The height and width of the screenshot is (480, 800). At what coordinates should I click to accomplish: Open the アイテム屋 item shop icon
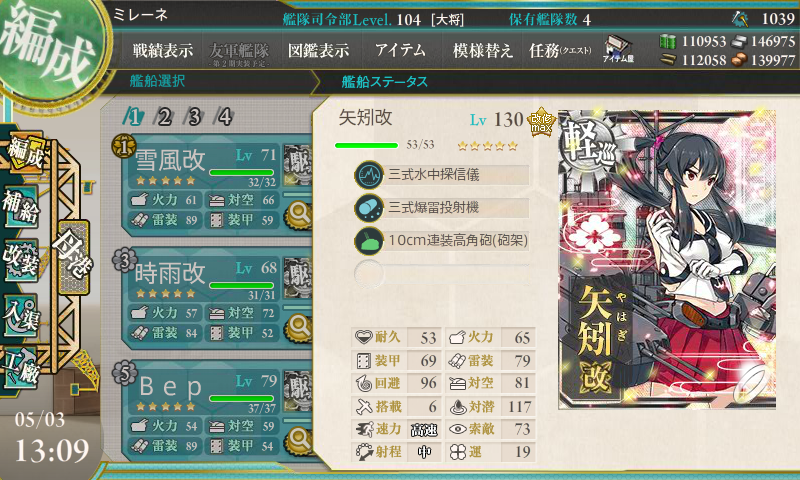coord(618,49)
